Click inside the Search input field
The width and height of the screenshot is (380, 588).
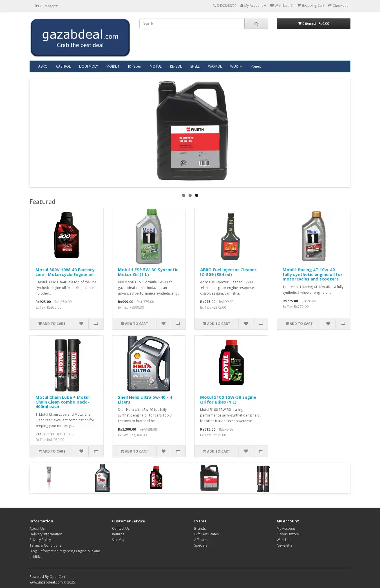point(192,24)
